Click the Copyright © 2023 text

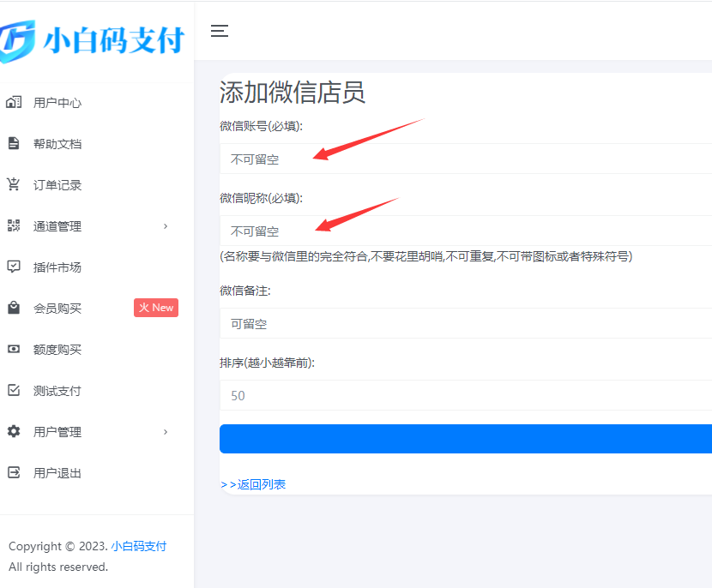(58, 546)
